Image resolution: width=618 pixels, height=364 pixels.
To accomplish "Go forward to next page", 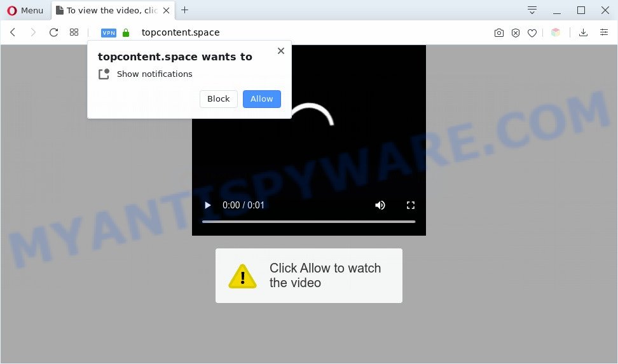I will [33, 32].
